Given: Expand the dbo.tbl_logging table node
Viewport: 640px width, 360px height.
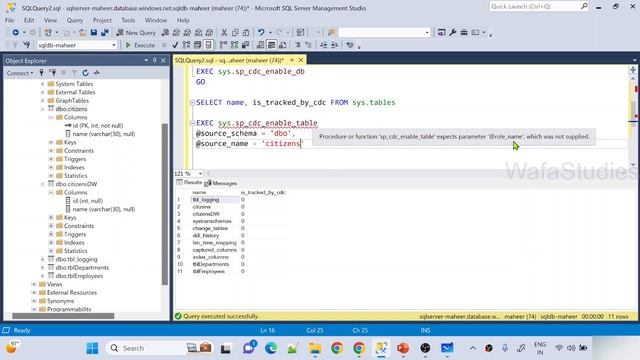Looking at the screenshot, I should pyautogui.click(x=42, y=259).
